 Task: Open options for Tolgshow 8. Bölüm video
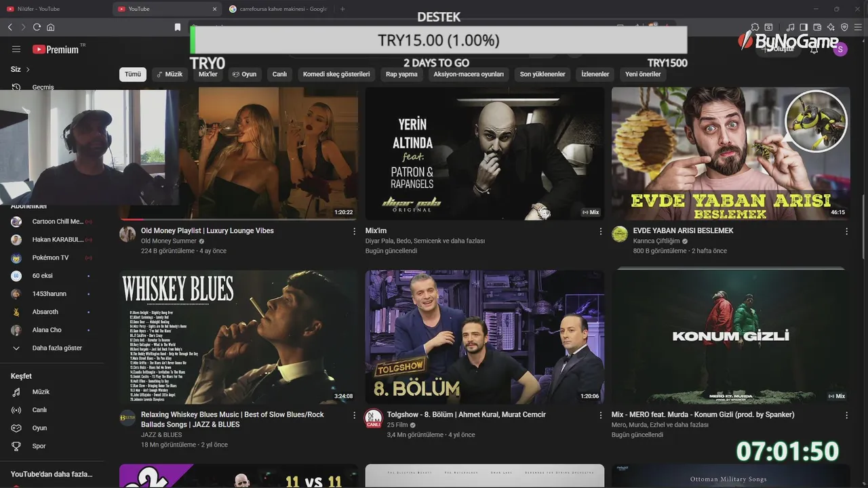(600, 415)
